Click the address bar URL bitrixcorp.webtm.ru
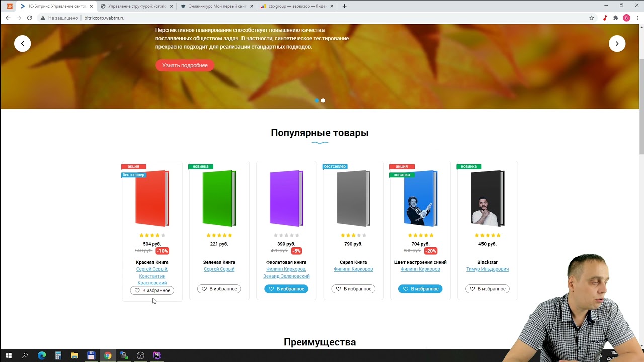644x362 pixels. [104, 18]
